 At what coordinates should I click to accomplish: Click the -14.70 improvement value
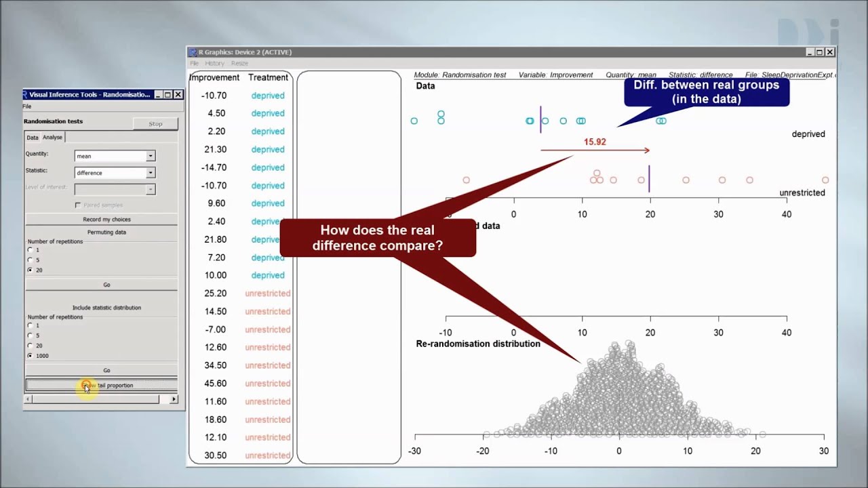click(x=214, y=167)
